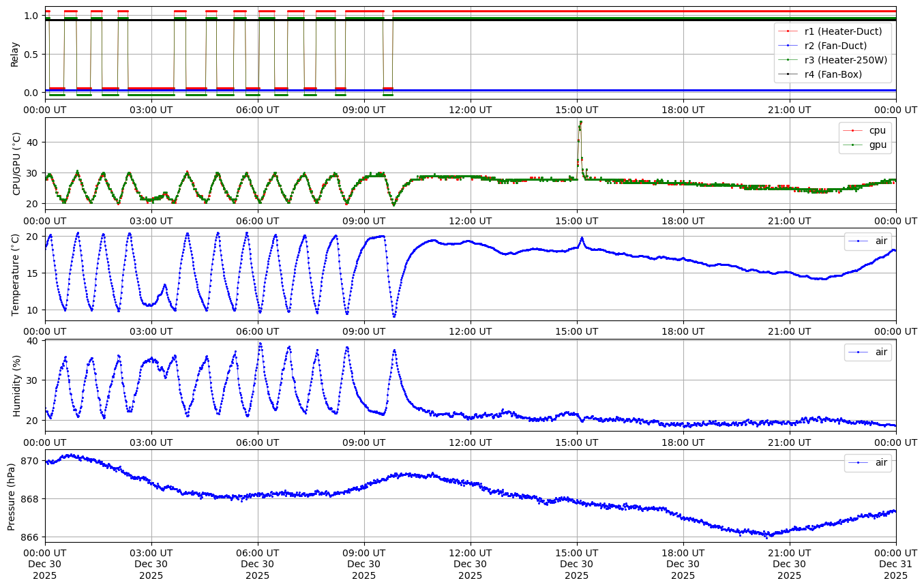Select the Humidity (%) y-axis label
The width and height of the screenshot is (924, 587).
(17, 385)
